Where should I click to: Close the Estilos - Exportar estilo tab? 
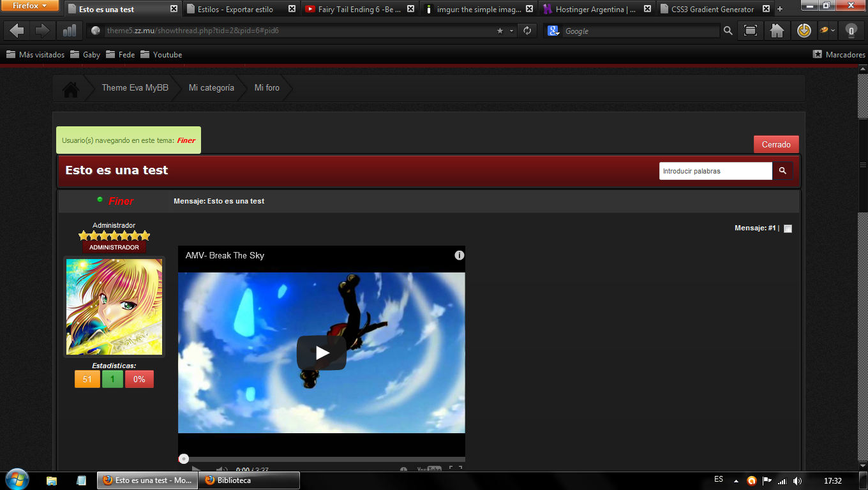point(292,10)
